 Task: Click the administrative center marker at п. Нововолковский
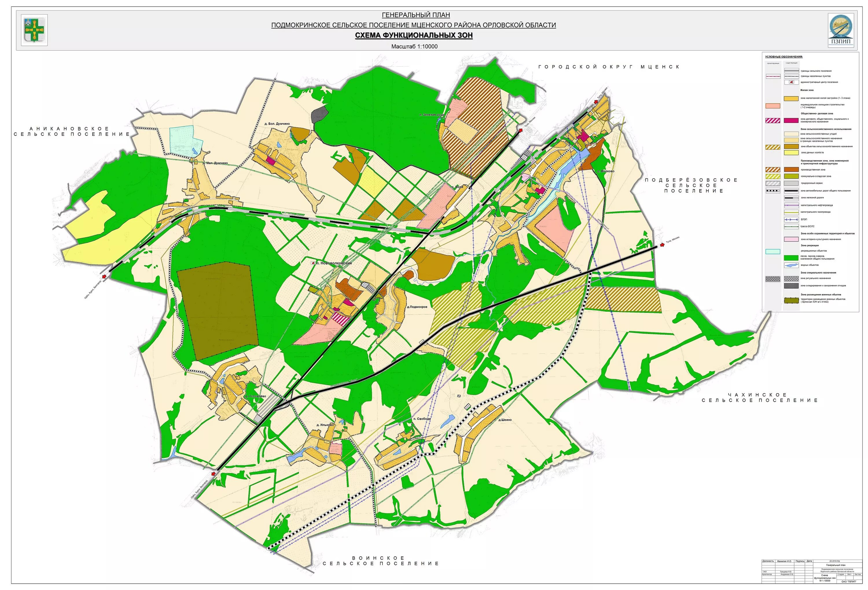[x=313, y=263]
